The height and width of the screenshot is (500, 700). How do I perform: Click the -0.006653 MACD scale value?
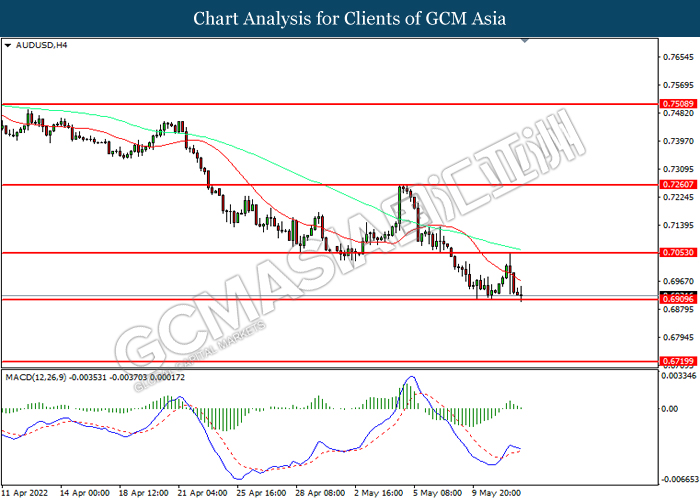pos(679,479)
